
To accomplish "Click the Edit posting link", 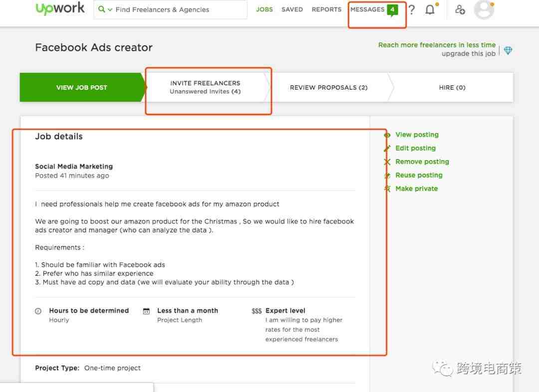I will pyautogui.click(x=416, y=148).
